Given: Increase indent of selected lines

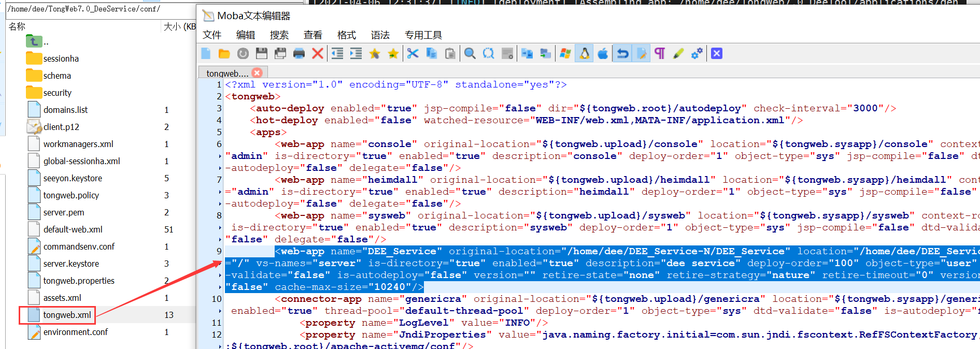Looking at the screenshot, I should pos(356,54).
